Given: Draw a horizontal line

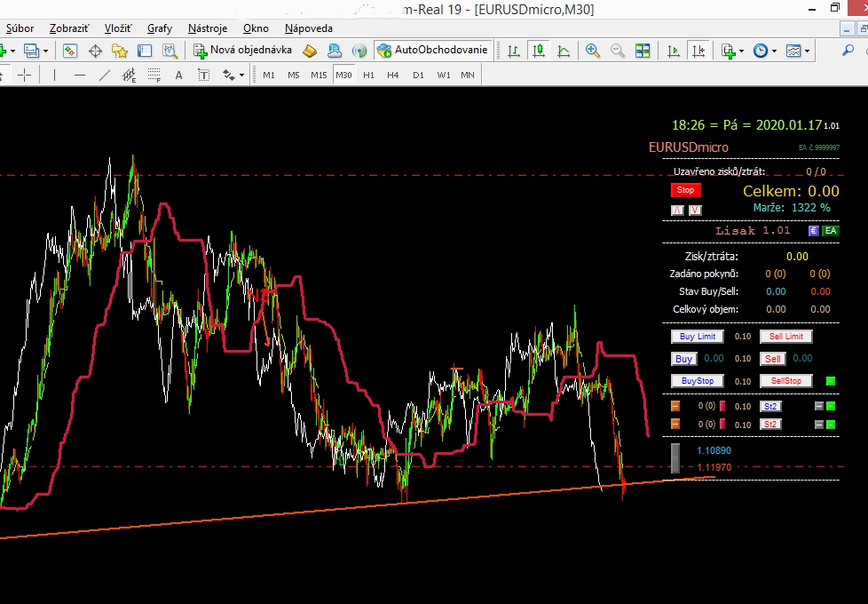Looking at the screenshot, I should [80, 75].
